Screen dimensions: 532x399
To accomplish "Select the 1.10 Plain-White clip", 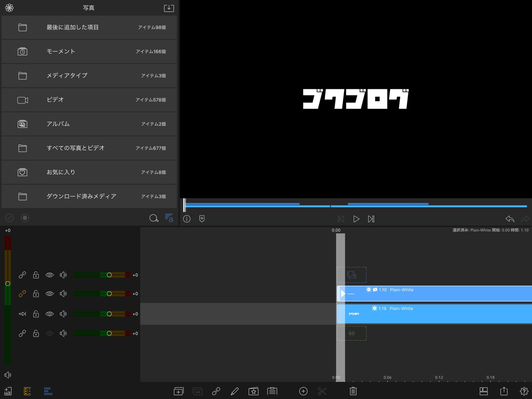I will click(434, 294).
